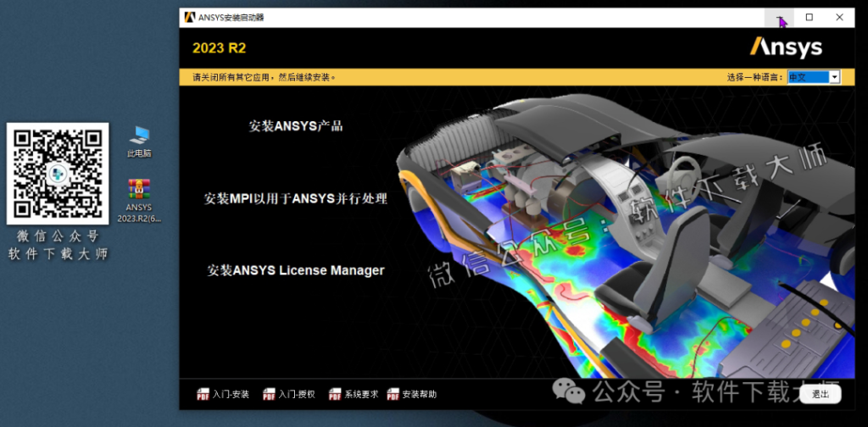Image resolution: width=868 pixels, height=427 pixels.
Task: Open the 入门-安装 guide link
Action: click(231, 394)
